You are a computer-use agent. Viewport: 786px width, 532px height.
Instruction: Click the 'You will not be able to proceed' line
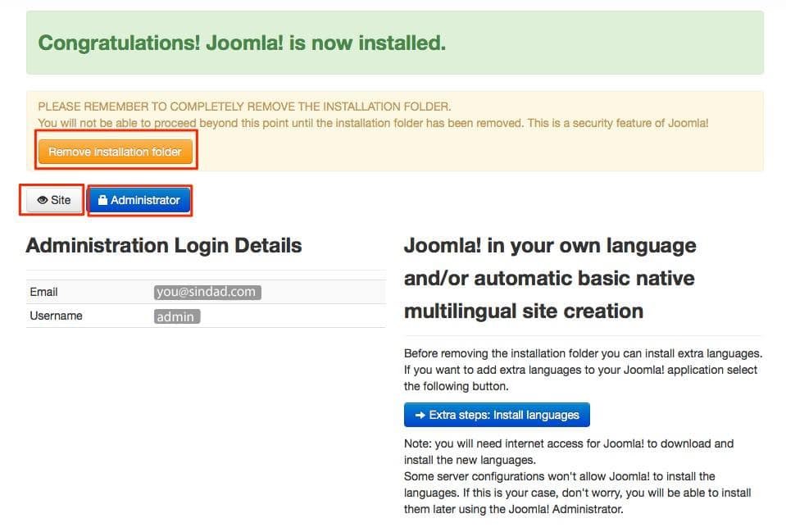374,123
